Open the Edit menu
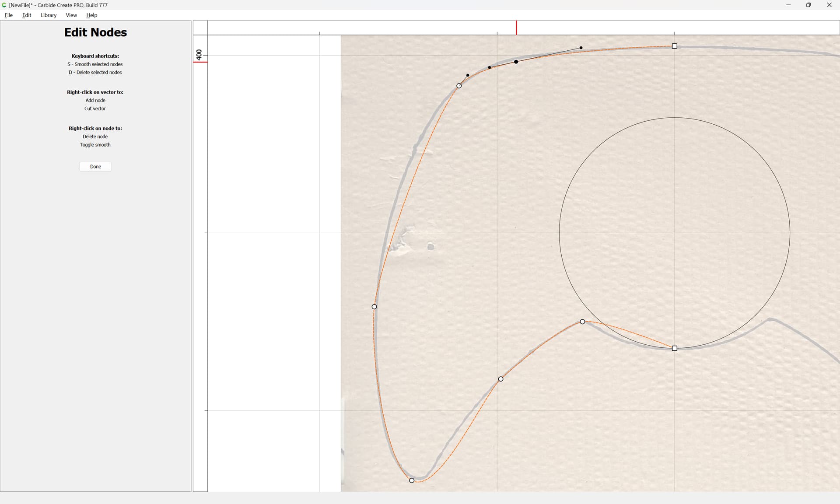 (27, 15)
